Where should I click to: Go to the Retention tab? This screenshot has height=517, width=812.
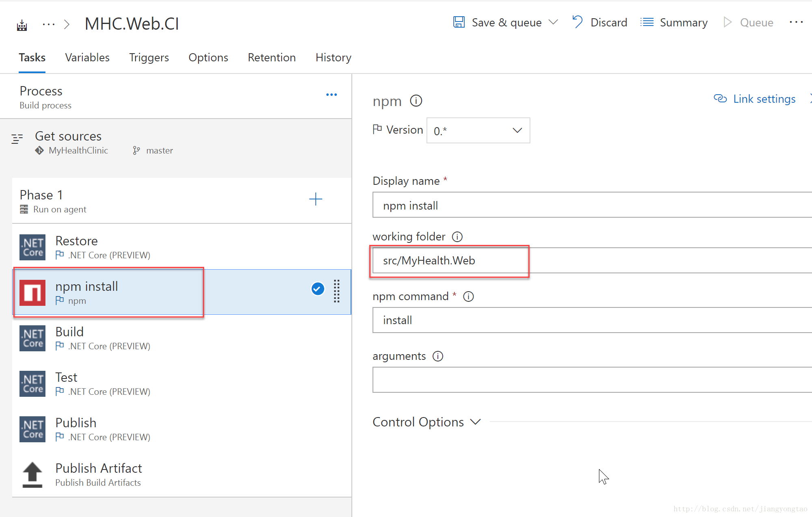click(x=272, y=58)
